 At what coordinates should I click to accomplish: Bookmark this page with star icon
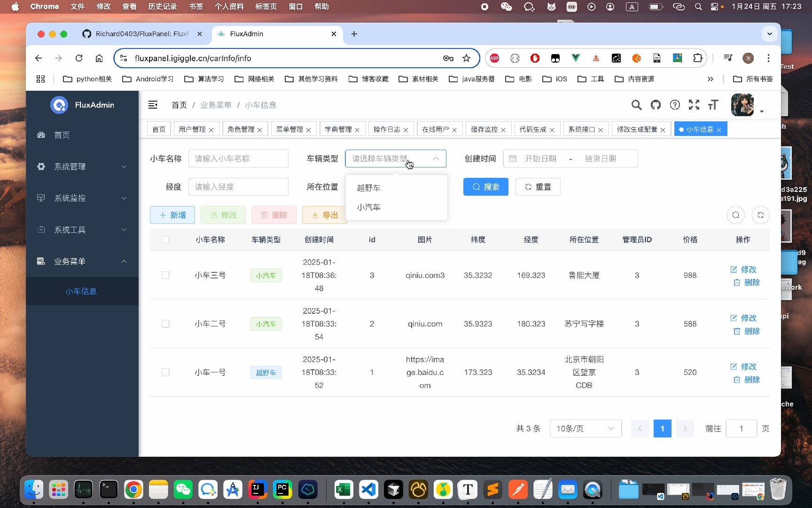pos(466,58)
